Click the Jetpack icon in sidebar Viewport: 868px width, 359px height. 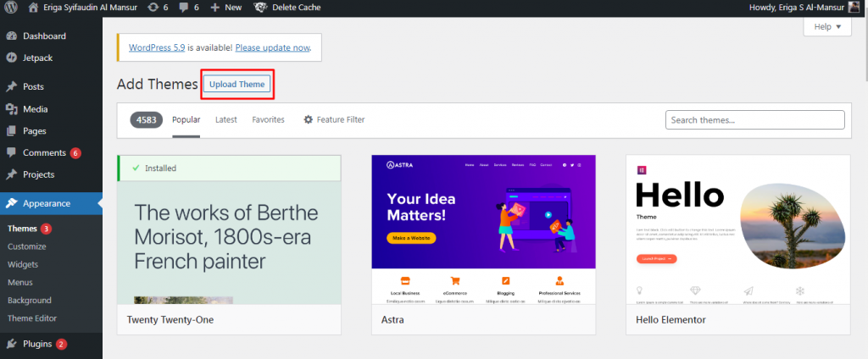pos(11,58)
